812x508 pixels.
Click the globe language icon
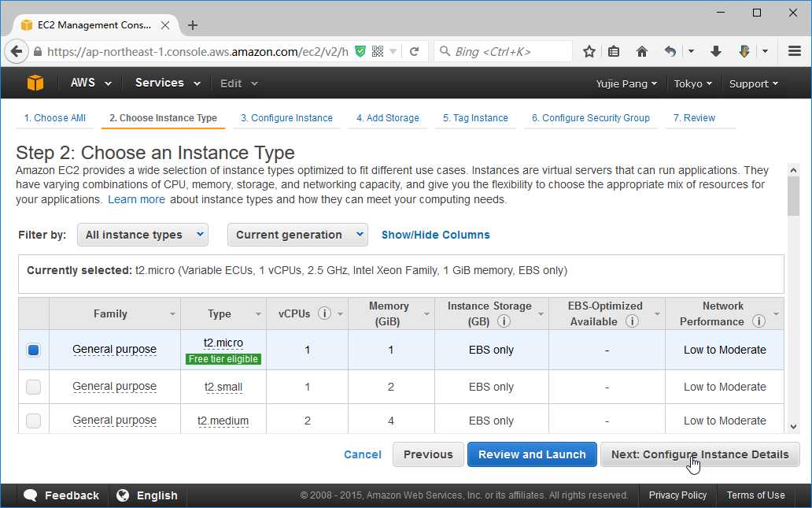123,495
